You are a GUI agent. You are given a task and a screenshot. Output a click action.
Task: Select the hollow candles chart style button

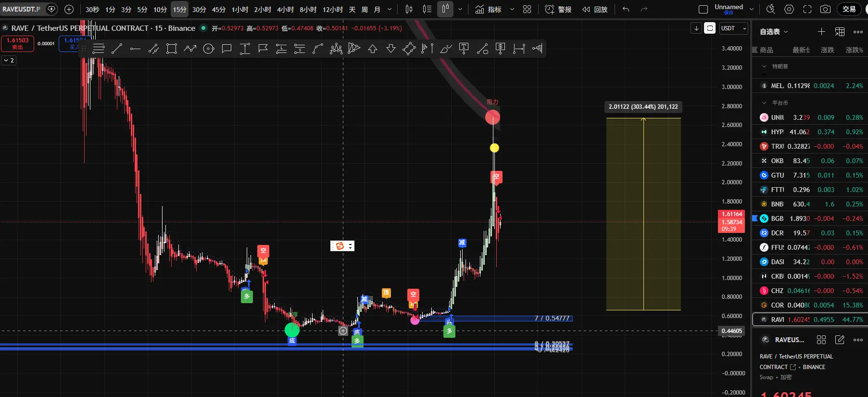445,9
